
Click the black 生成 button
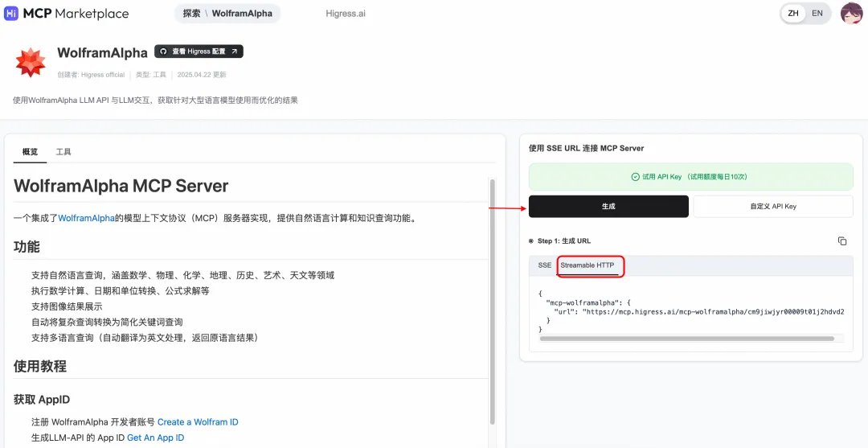pos(608,206)
